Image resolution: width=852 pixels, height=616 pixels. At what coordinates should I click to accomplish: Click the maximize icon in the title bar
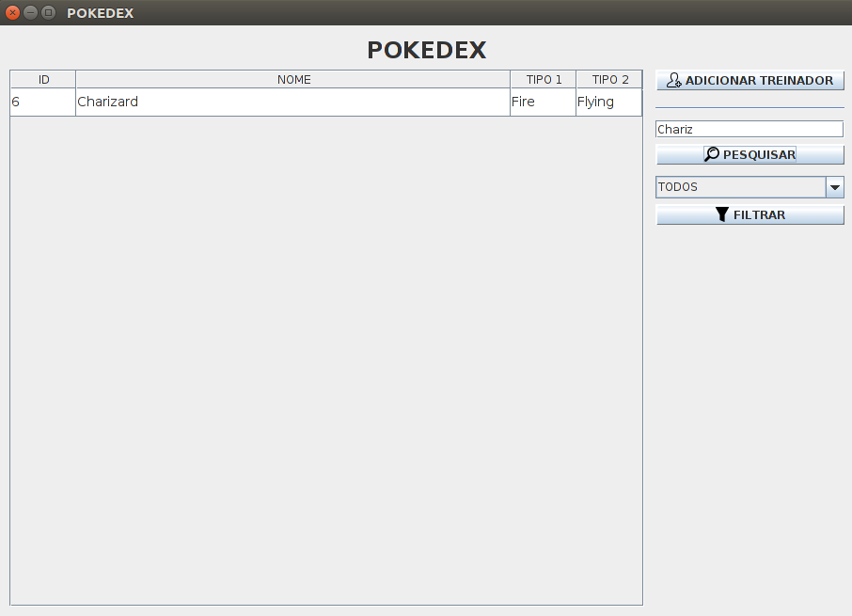coord(48,13)
